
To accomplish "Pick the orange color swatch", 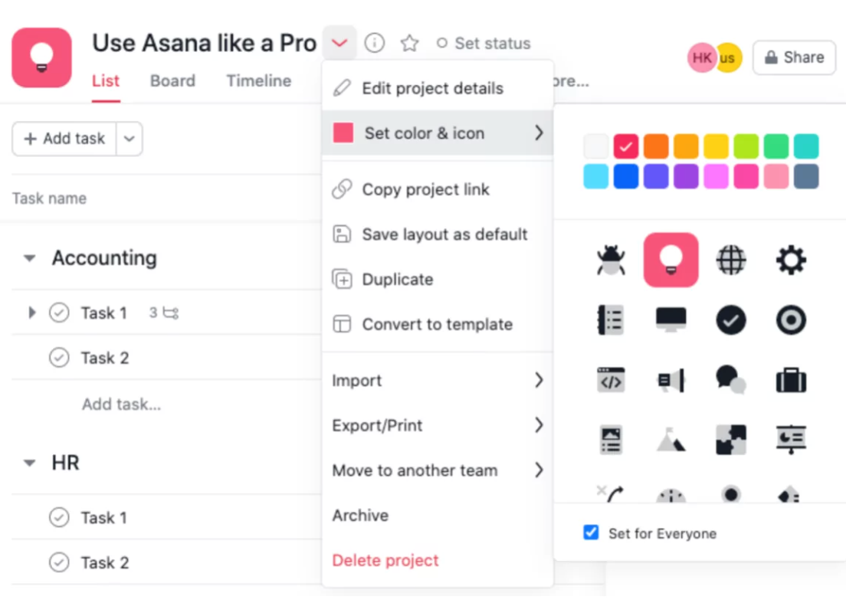I will coord(656,146).
